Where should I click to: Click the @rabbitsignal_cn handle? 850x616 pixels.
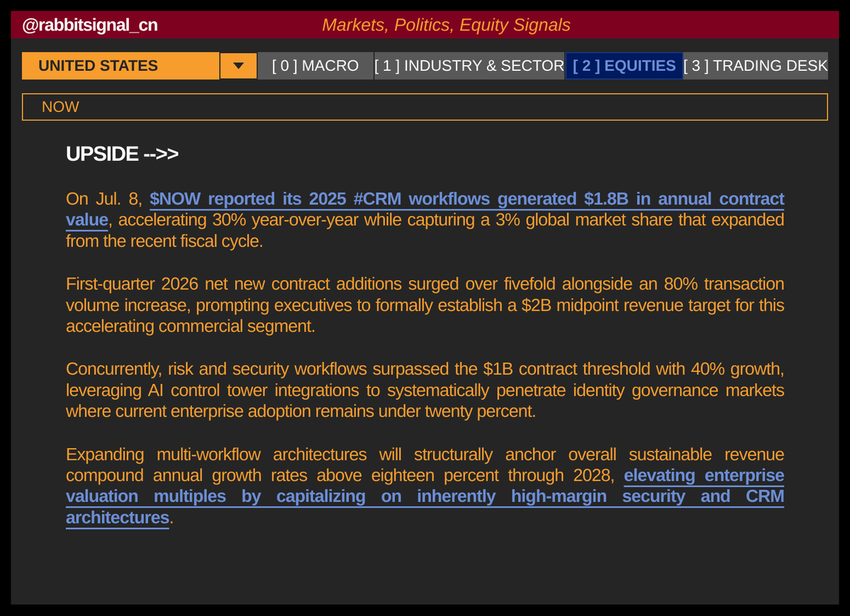(90, 25)
